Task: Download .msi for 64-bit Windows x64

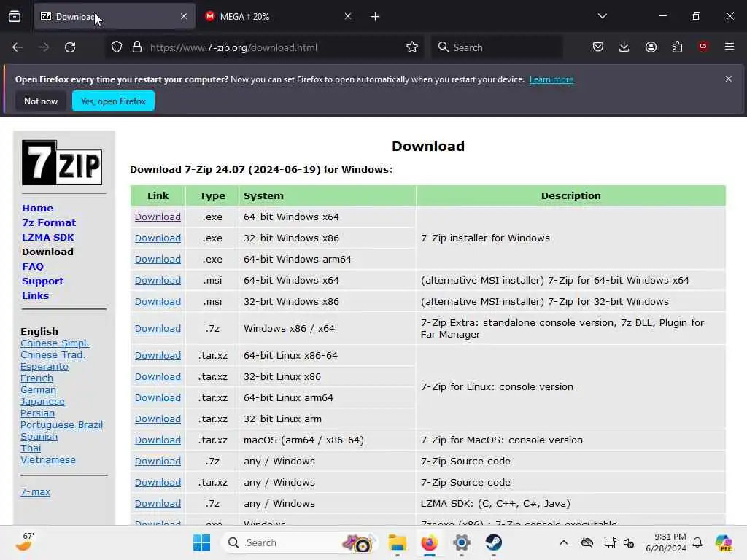Action: 158,281
